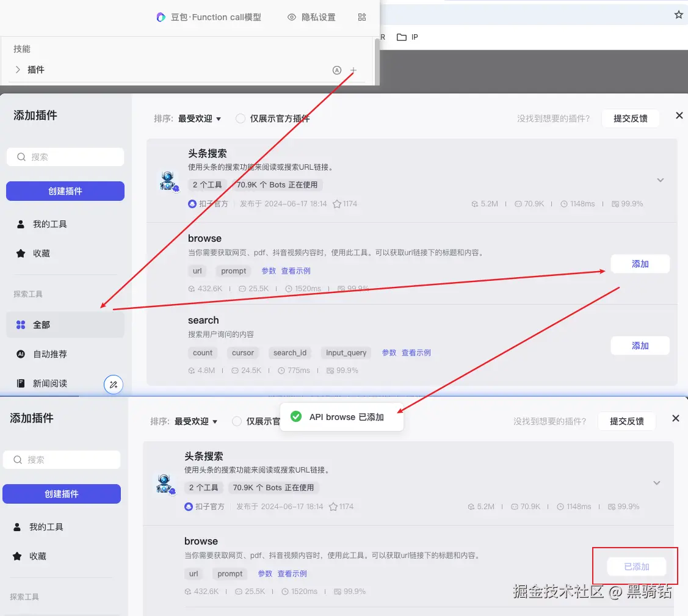Click the green check in 已添加 toast
Screen dimensions: 688x616
[296, 416]
